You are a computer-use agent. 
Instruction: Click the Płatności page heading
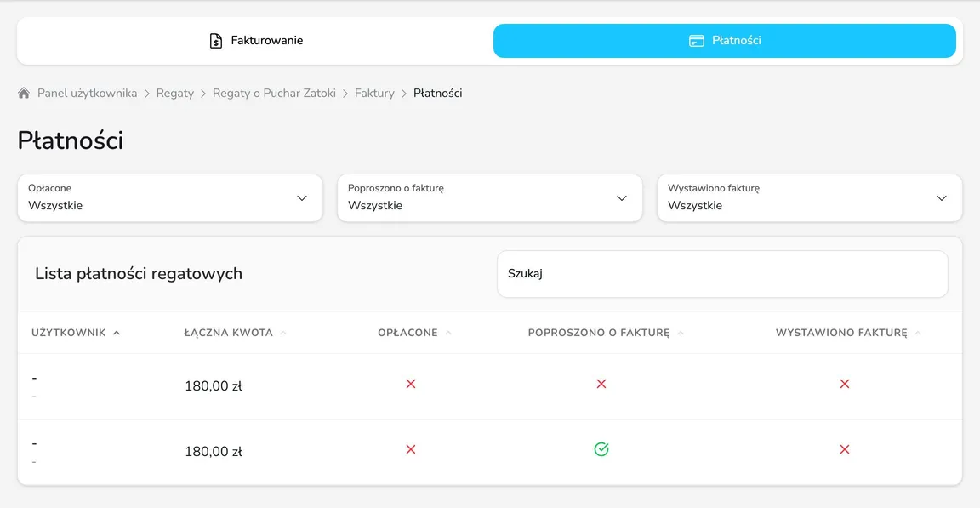70,140
